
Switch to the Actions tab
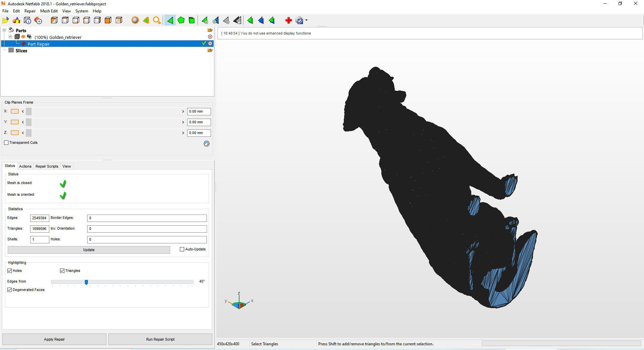tap(25, 166)
